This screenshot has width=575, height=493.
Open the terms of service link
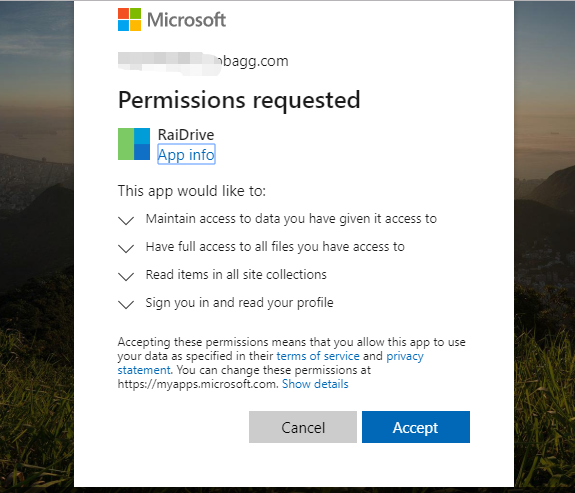click(318, 356)
